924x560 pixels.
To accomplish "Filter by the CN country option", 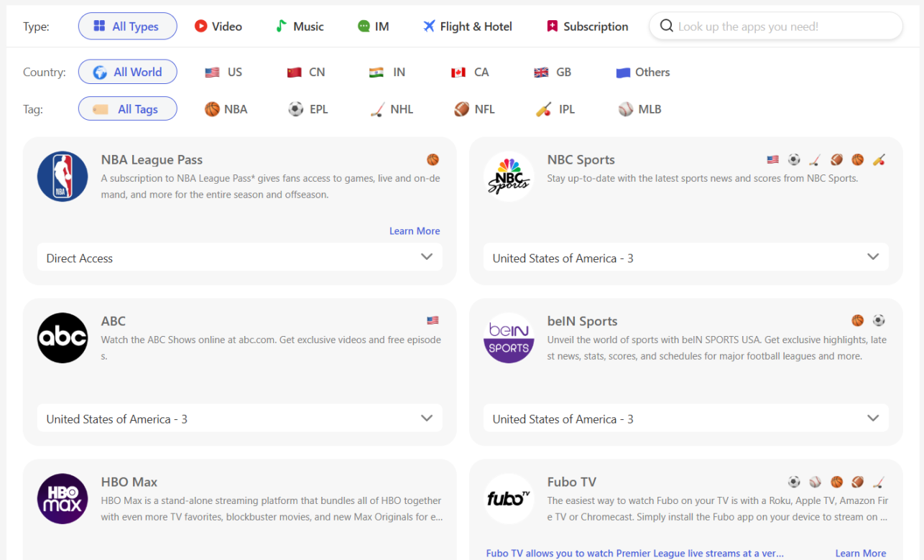I will click(306, 72).
